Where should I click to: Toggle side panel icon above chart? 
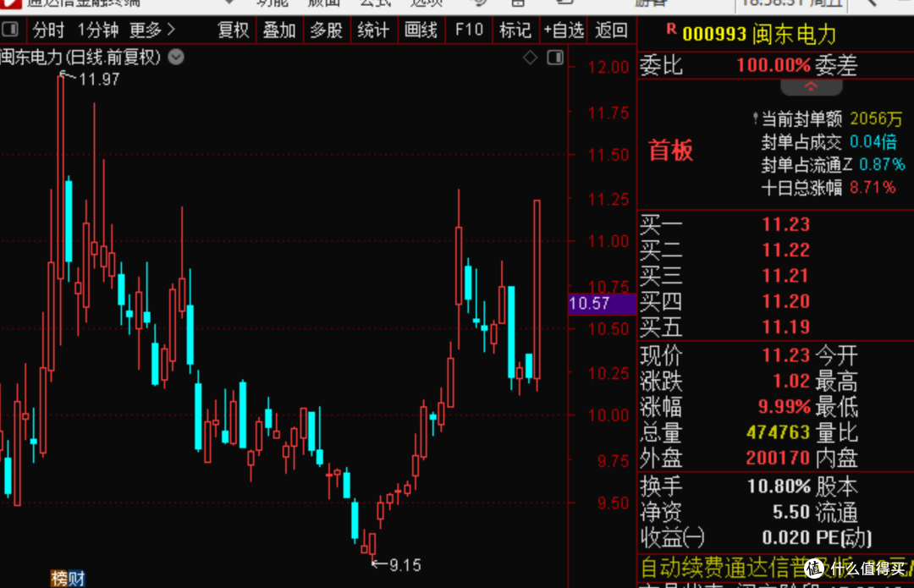point(555,58)
